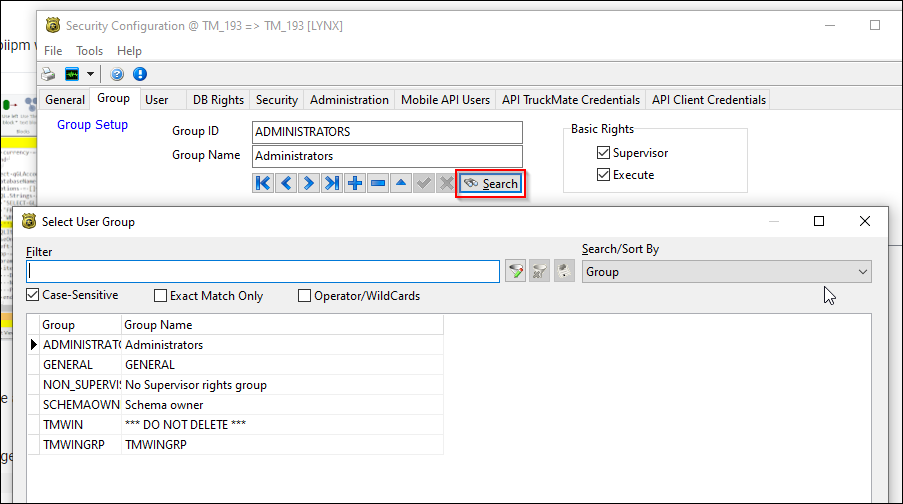Click the printer icon in the toolbar

(x=48, y=74)
